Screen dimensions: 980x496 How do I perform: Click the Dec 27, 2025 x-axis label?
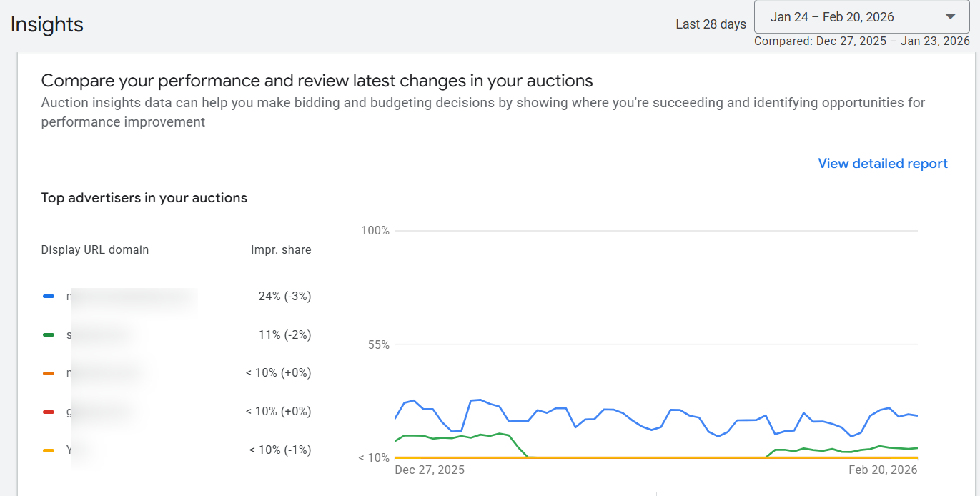430,470
